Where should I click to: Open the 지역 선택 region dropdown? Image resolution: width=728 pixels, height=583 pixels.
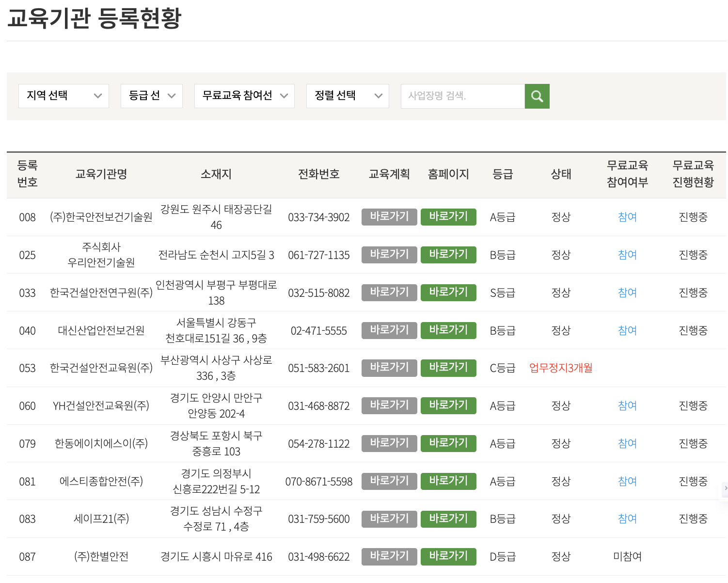click(x=63, y=96)
